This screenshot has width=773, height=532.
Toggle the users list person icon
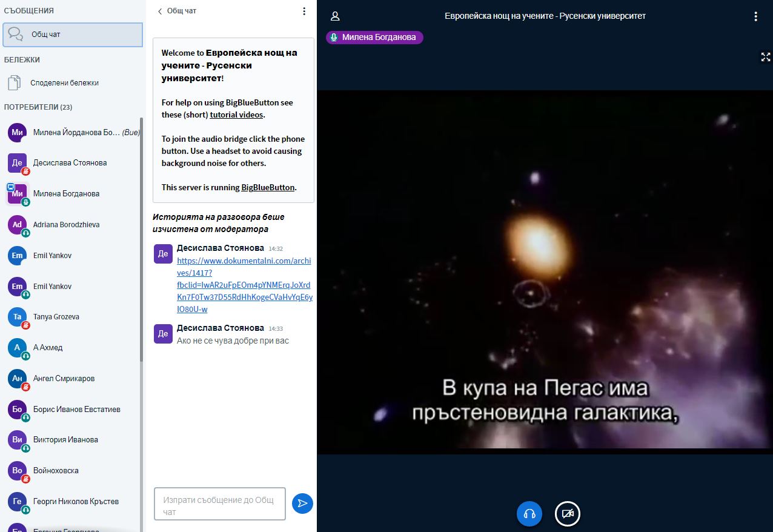point(335,16)
